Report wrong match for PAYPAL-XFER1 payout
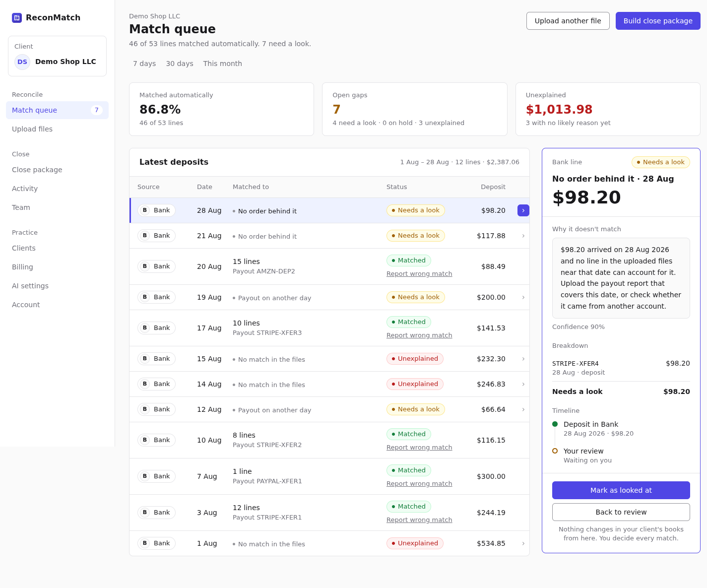Image resolution: width=707 pixels, height=588 pixels. pyautogui.click(x=419, y=484)
